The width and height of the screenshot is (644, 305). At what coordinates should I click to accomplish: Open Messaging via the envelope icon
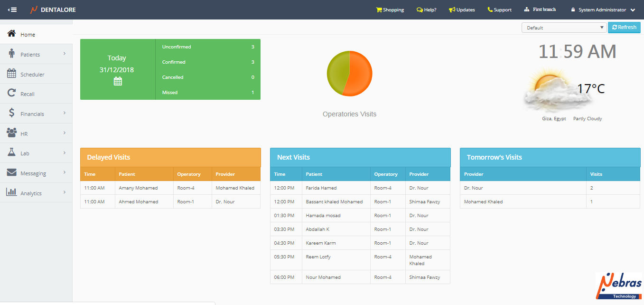(12, 172)
